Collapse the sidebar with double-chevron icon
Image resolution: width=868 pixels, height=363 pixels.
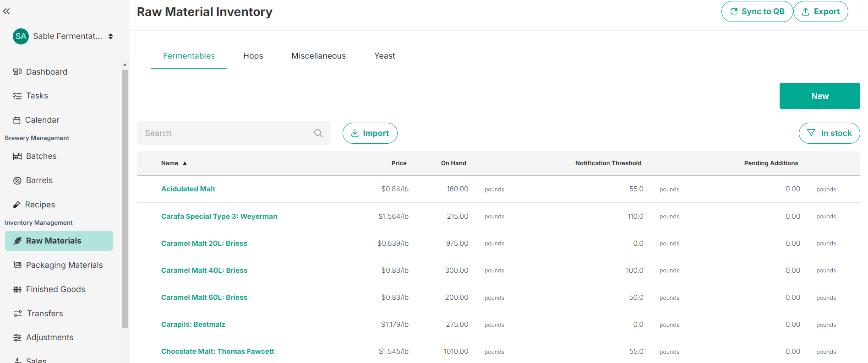6,11
